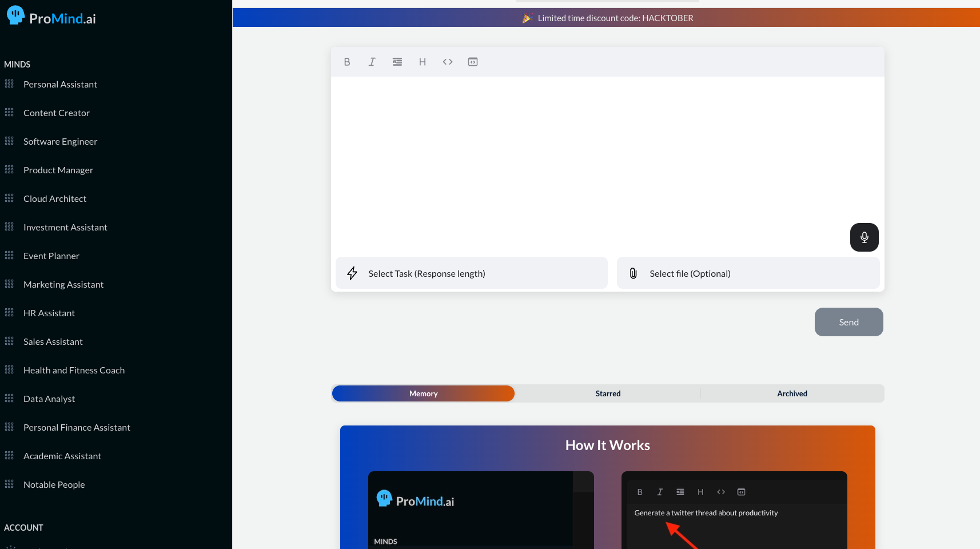Click grid icon beside Content Creator
980x549 pixels.
click(9, 113)
